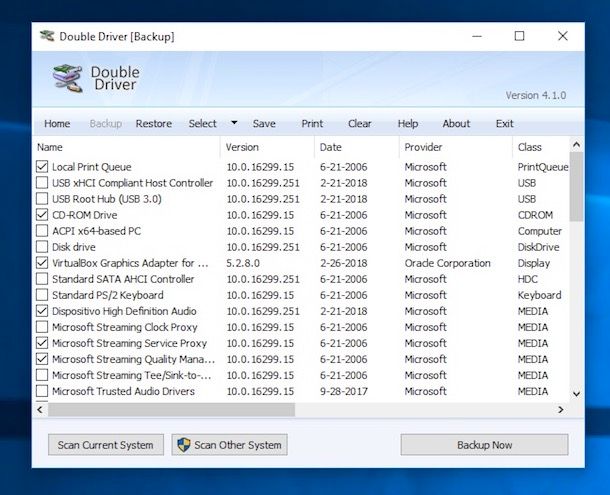
Task: Tick the ACPI x64-based PC checkbox
Action: (x=42, y=231)
